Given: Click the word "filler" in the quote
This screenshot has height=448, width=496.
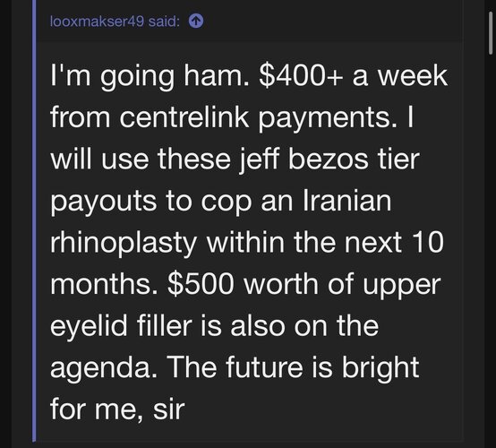Looking at the screenshot, I should tap(164, 326).
